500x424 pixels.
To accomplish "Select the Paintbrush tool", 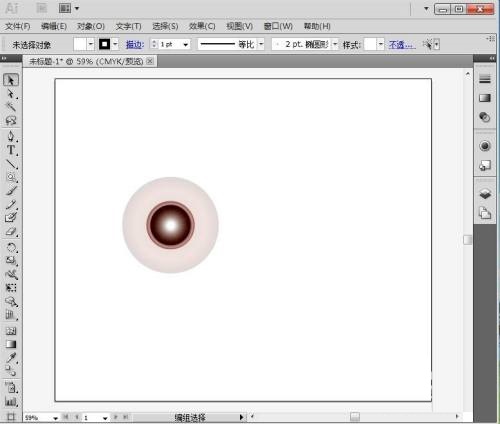I will pos(11,191).
